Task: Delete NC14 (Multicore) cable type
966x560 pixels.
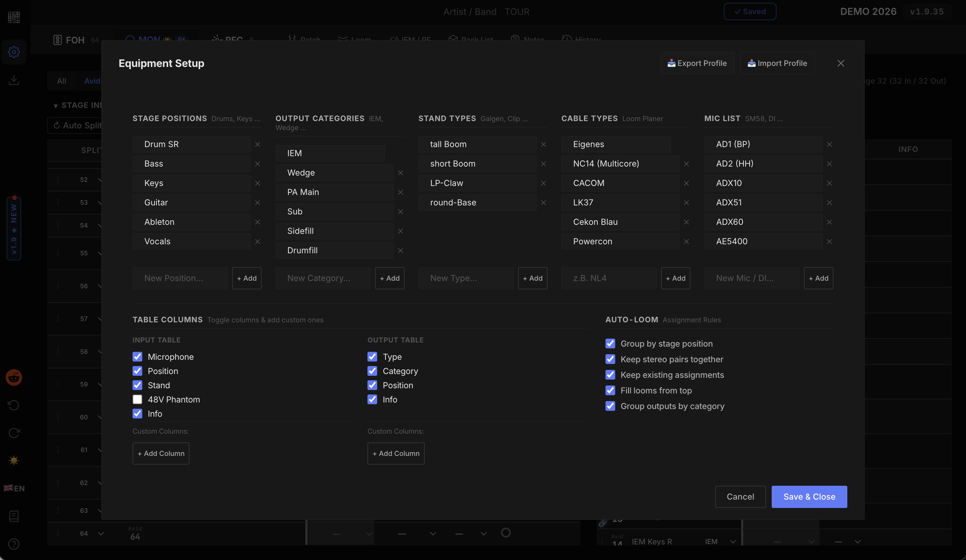Action: point(687,164)
